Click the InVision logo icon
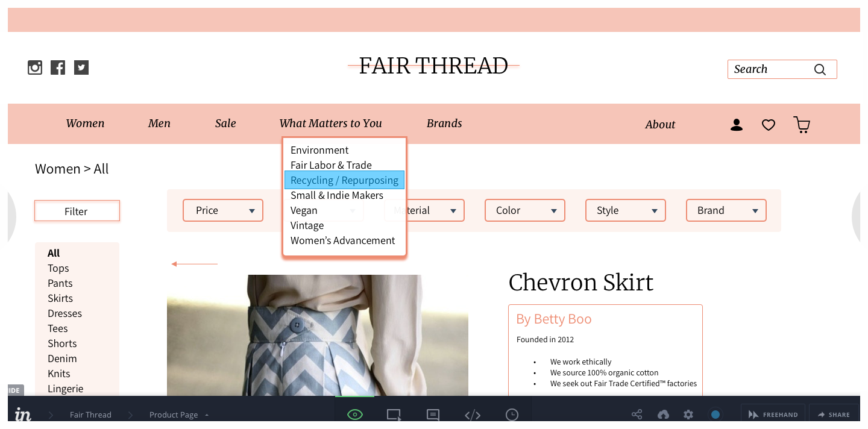 click(x=24, y=414)
